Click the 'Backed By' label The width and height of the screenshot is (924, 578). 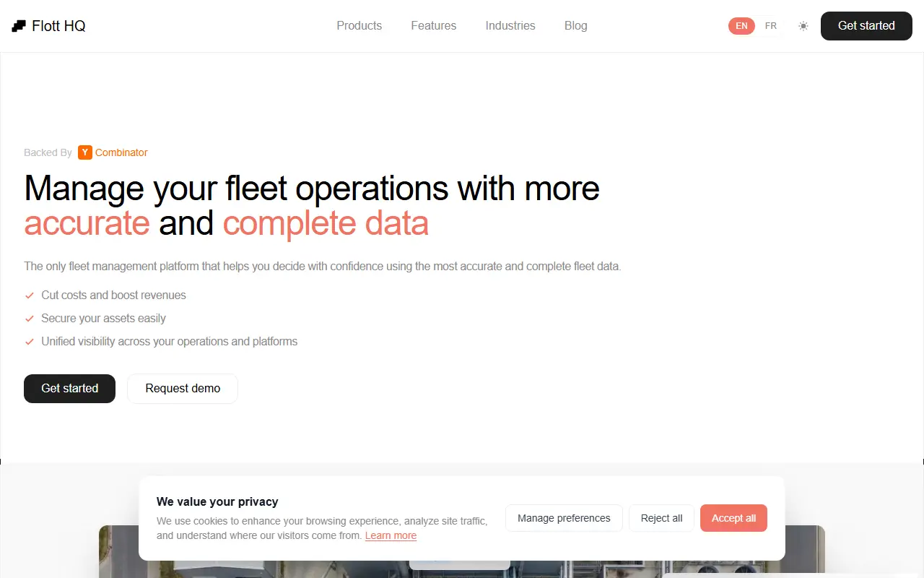pyautogui.click(x=48, y=152)
